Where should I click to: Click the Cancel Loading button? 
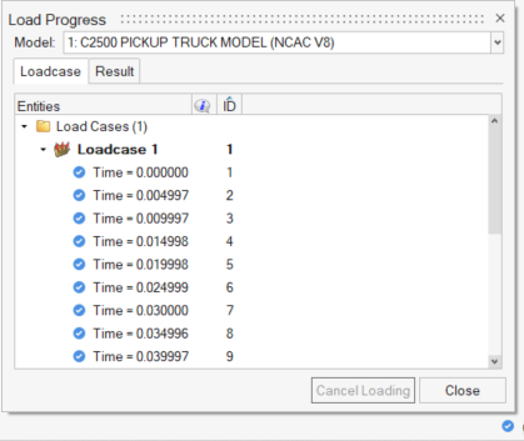tap(363, 391)
